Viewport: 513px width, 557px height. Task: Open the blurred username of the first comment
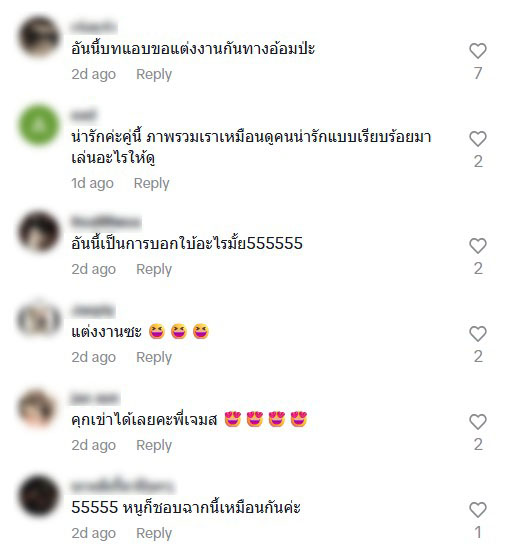click(x=94, y=27)
